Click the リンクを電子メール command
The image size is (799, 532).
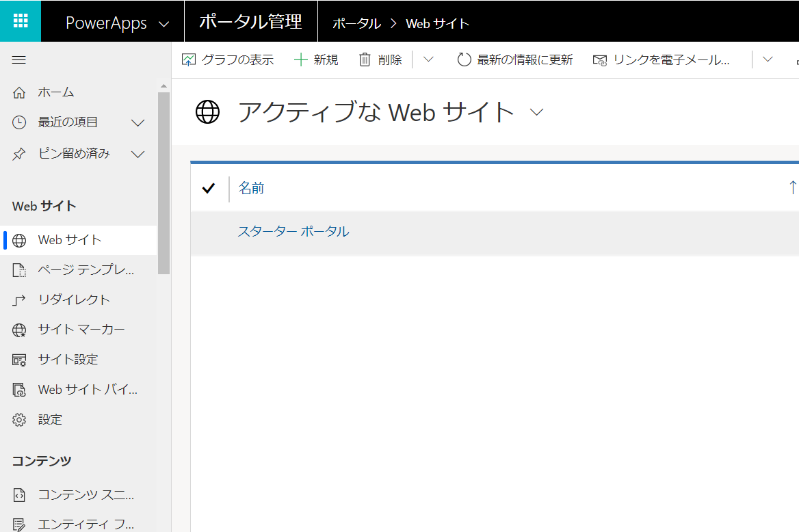coord(662,59)
